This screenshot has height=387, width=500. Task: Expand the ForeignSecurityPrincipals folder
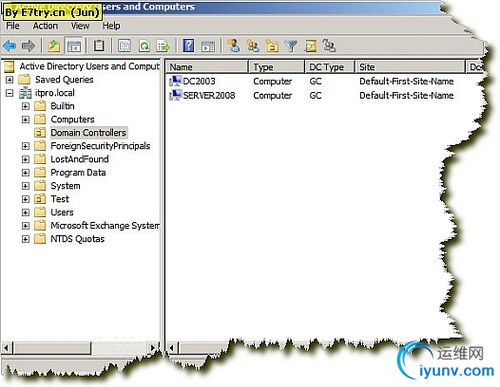[25, 146]
